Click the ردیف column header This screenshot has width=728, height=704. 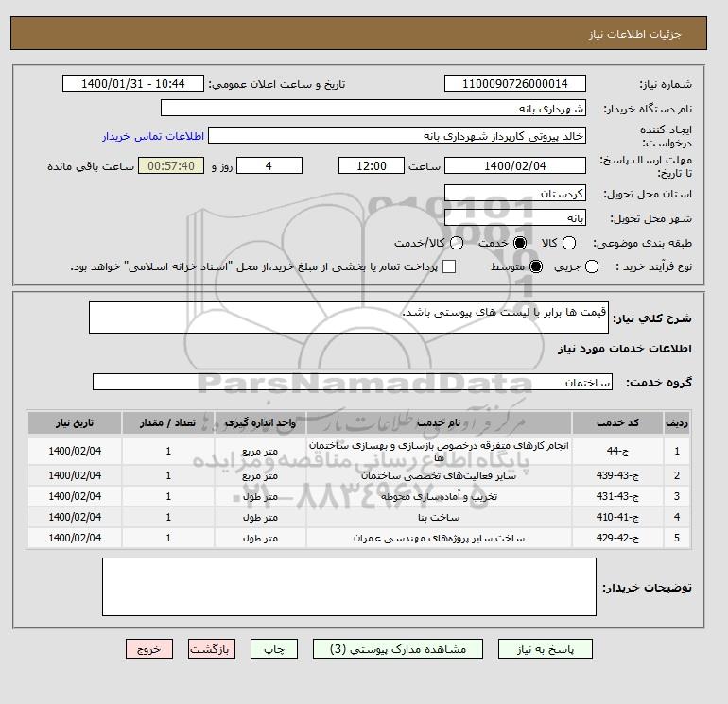pos(676,422)
